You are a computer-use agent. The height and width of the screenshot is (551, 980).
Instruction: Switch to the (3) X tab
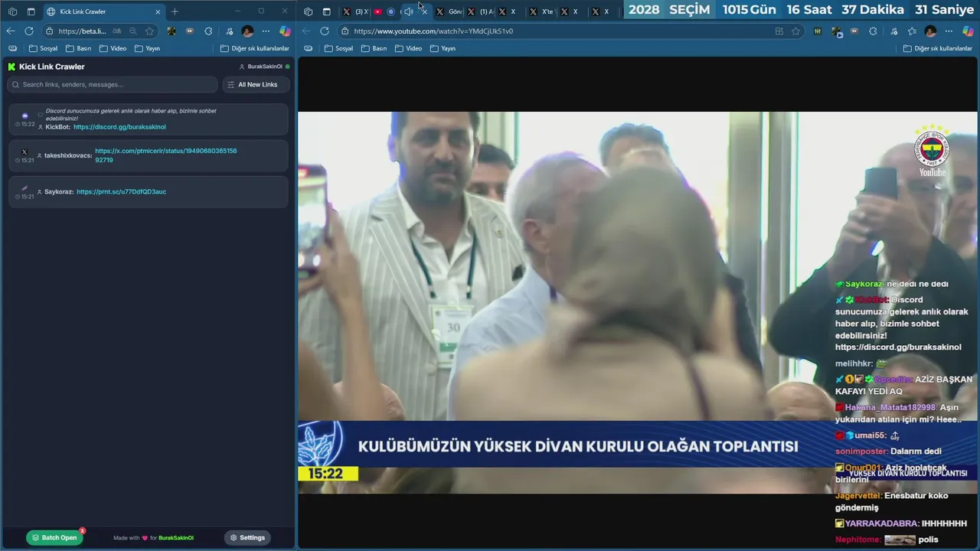355,11
